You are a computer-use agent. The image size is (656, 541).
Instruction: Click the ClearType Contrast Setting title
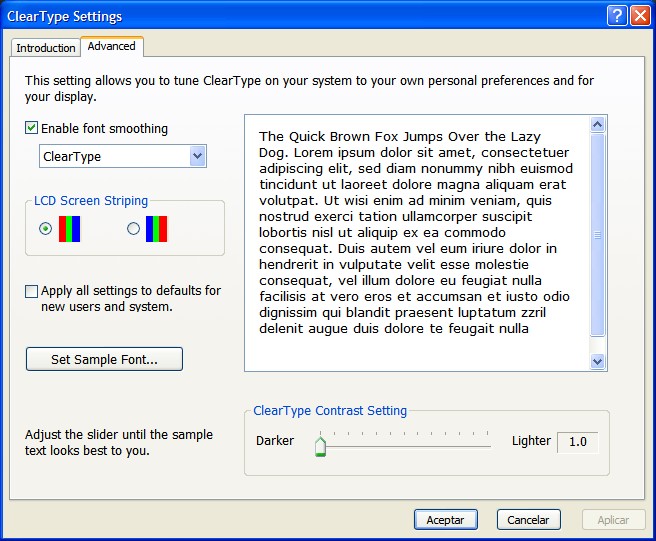point(330,411)
